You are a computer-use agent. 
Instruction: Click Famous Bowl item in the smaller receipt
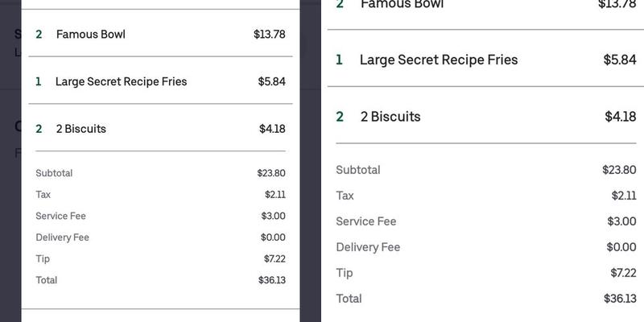(90, 35)
